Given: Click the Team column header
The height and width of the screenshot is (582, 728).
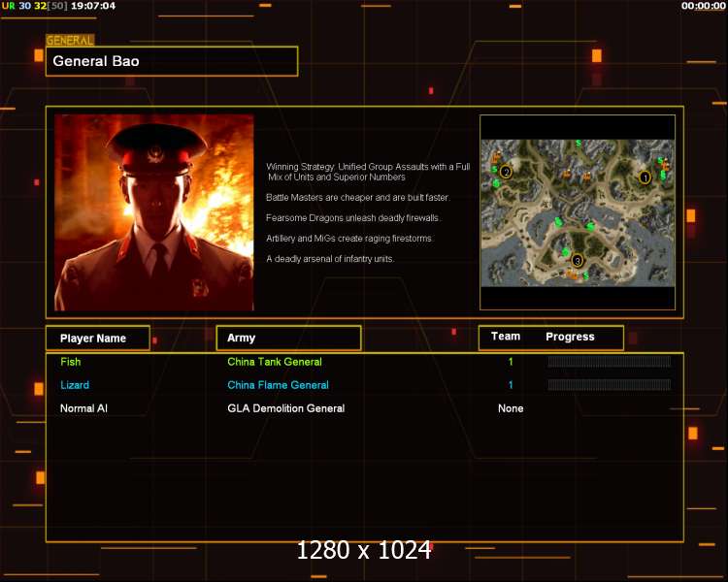Looking at the screenshot, I should coord(506,337).
